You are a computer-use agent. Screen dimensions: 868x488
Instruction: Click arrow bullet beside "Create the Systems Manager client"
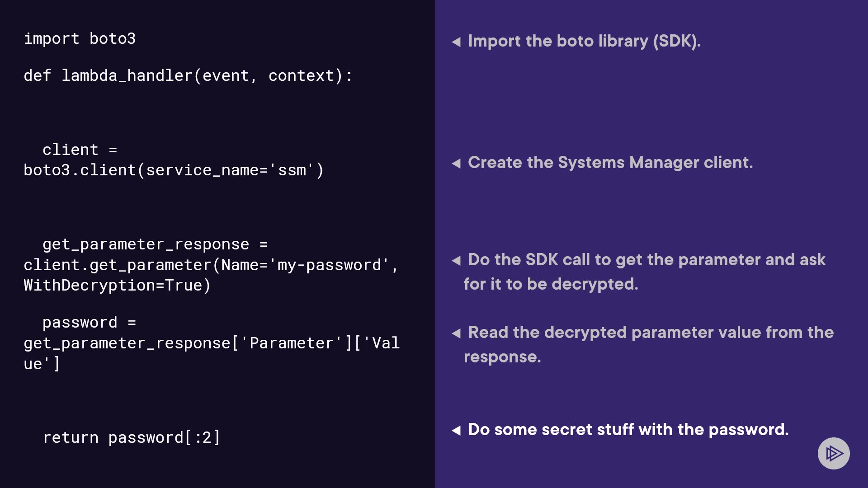456,163
